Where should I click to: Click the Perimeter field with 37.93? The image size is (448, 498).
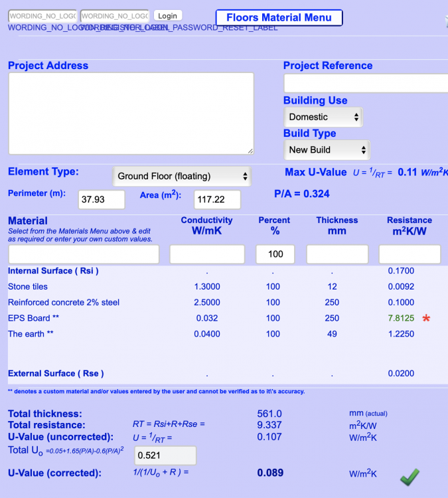tap(102, 199)
